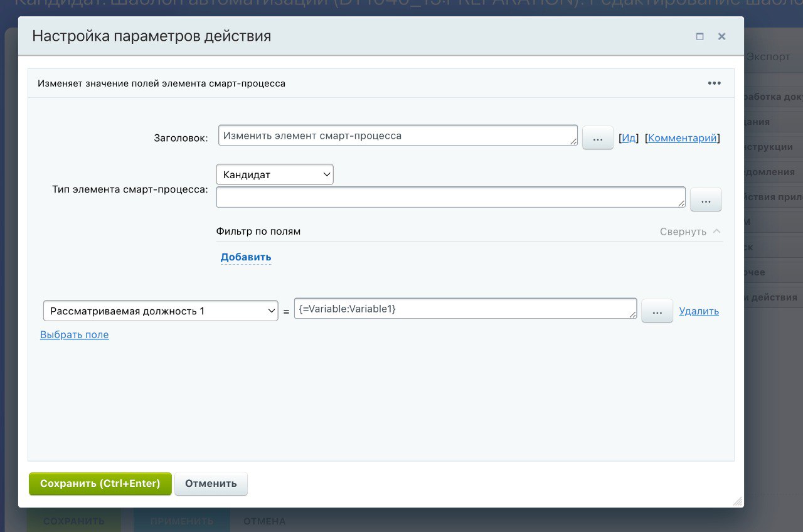This screenshot has height=532, width=803.
Task: Click the Заголовок title input field
Action: (x=398, y=136)
